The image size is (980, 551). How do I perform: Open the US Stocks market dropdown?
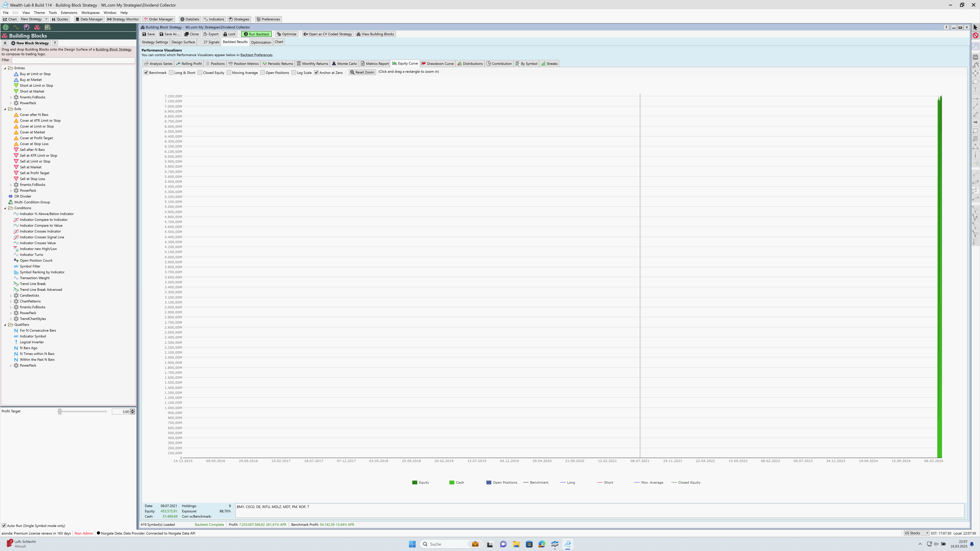tap(916, 533)
